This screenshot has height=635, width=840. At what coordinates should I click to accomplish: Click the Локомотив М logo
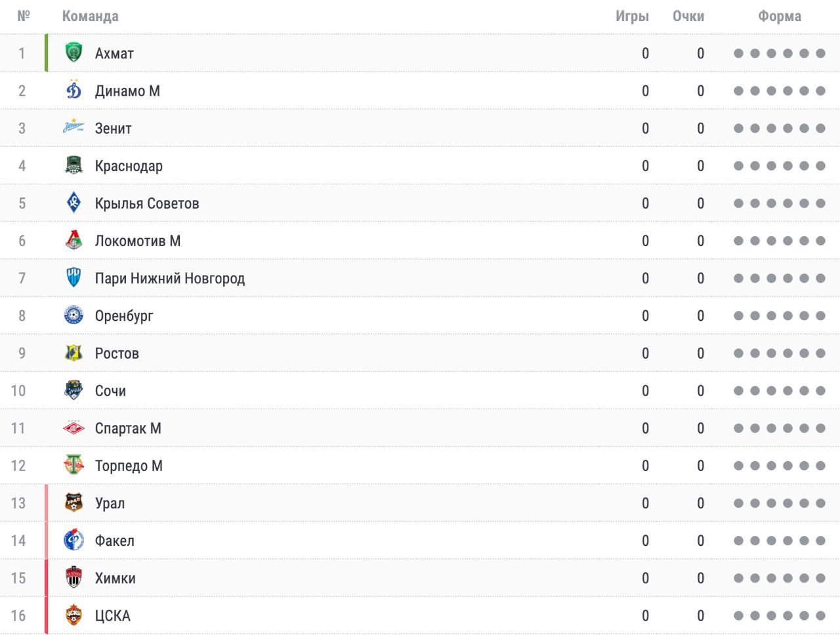tap(73, 240)
